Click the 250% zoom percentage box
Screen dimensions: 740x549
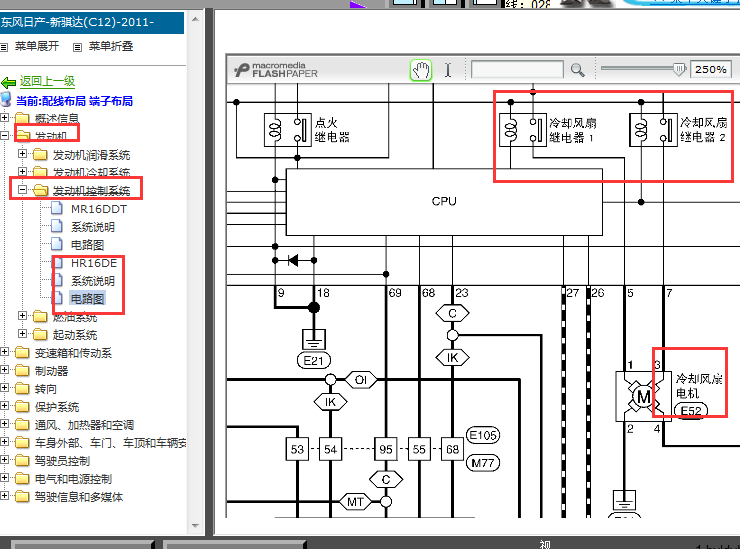click(710, 69)
